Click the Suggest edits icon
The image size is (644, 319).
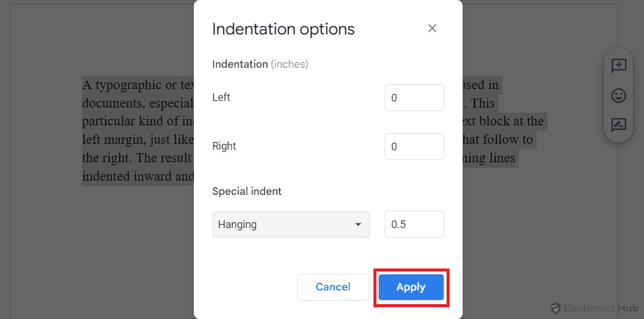(x=619, y=125)
